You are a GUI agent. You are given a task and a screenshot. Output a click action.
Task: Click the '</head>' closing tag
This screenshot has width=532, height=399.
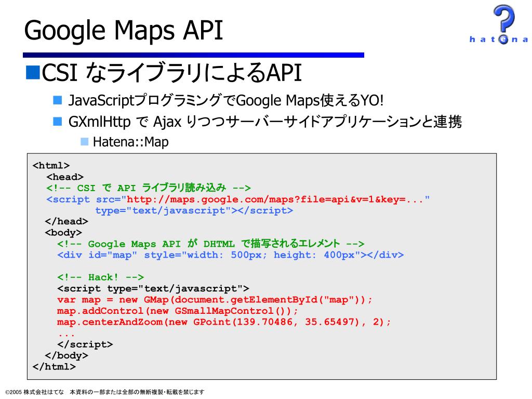(x=66, y=221)
